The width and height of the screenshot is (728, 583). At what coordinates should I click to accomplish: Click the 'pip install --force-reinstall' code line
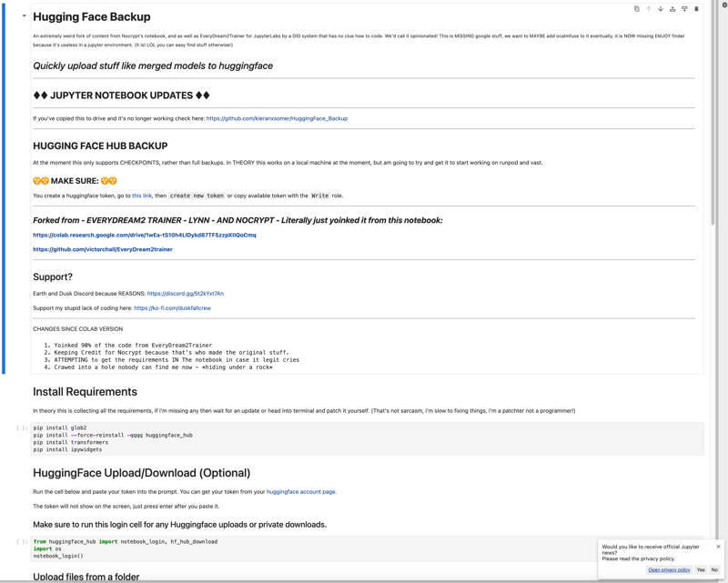[113, 436]
